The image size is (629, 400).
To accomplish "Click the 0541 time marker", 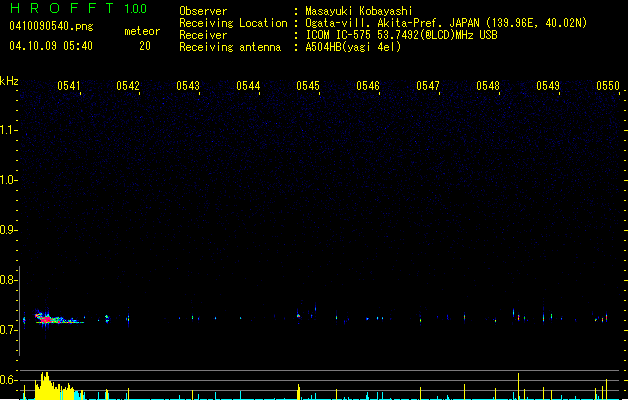I will 69,86.
